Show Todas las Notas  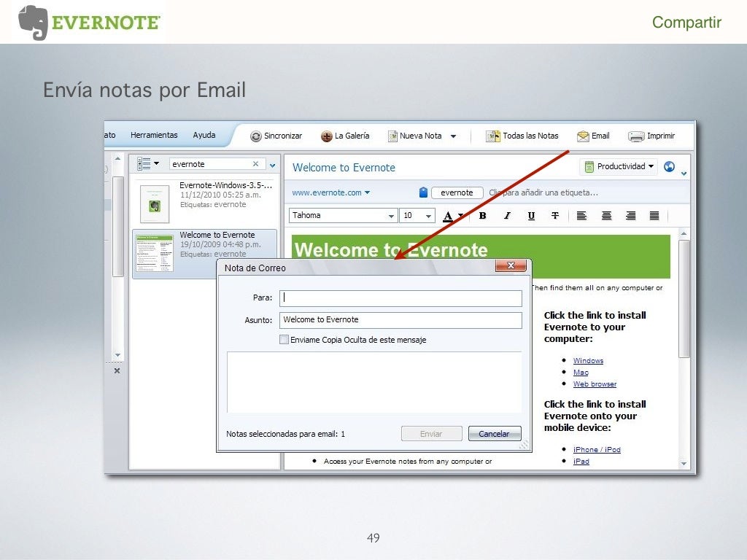pos(522,136)
